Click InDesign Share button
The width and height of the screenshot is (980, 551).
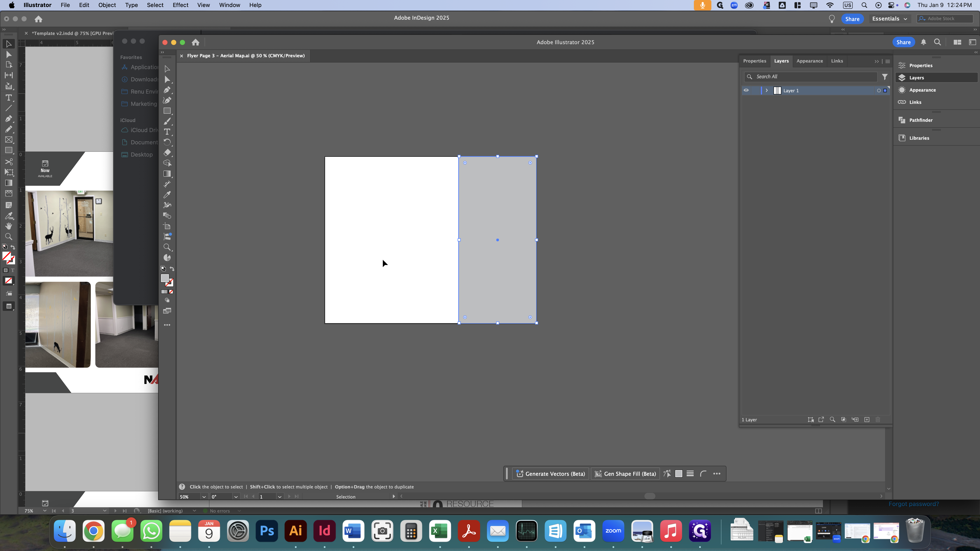[852, 19]
